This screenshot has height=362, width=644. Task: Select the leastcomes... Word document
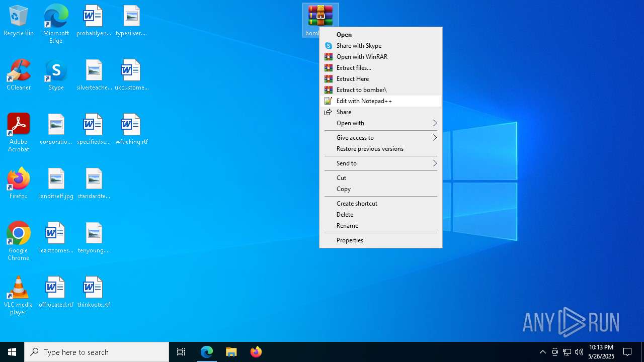click(x=56, y=238)
